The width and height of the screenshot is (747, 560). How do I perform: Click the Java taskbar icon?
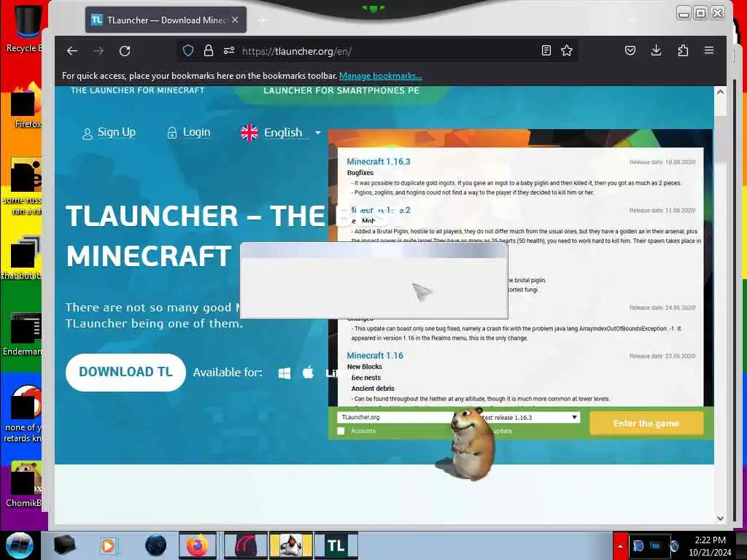291,545
